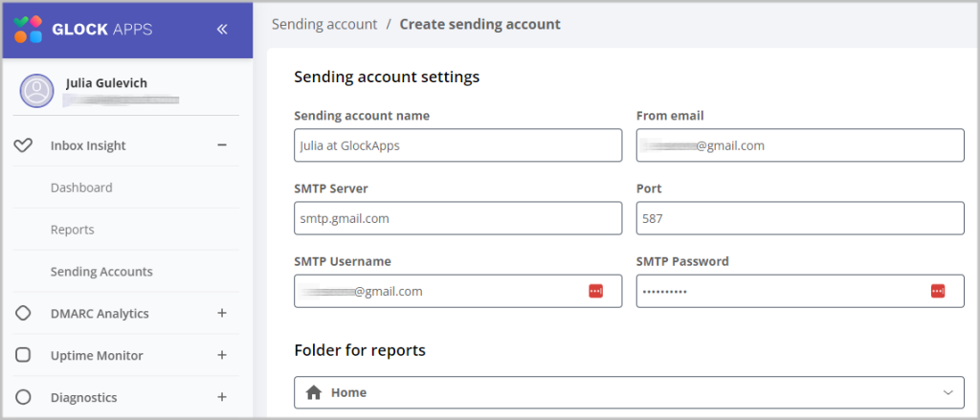Click the Folder for reports heading
This screenshot has height=420, width=980.
click(360, 350)
